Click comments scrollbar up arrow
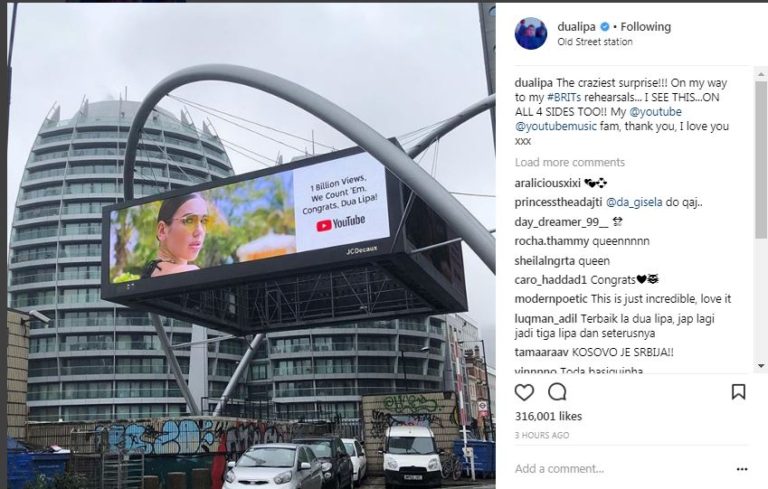The image size is (768, 489). (x=761, y=74)
